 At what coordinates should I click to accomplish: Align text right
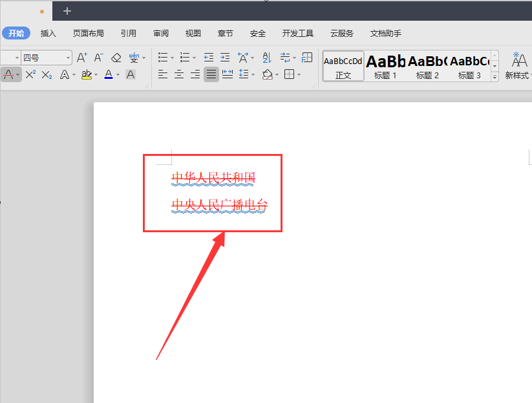click(x=195, y=74)
